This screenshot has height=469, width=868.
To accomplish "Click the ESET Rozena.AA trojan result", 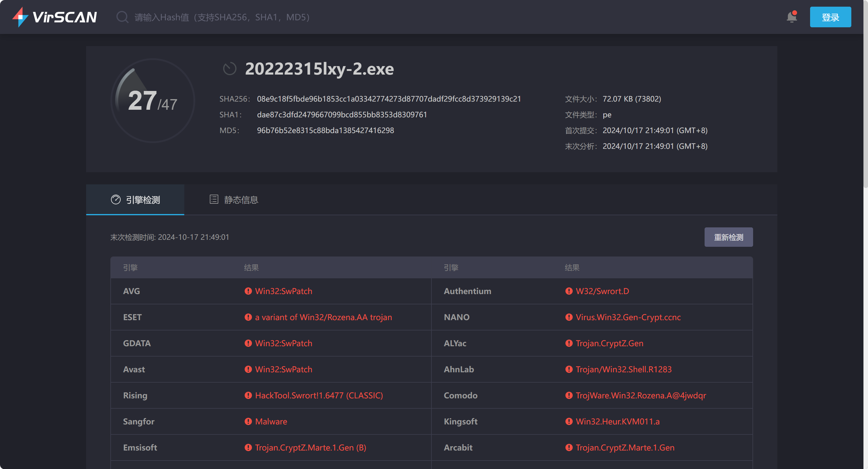I will click(x=323, y=317).
